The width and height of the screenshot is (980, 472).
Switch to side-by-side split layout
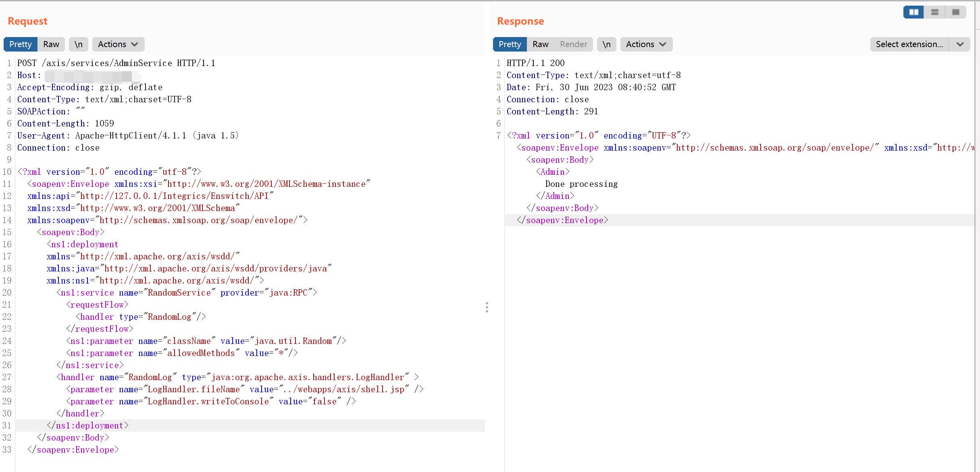(913, 12)
